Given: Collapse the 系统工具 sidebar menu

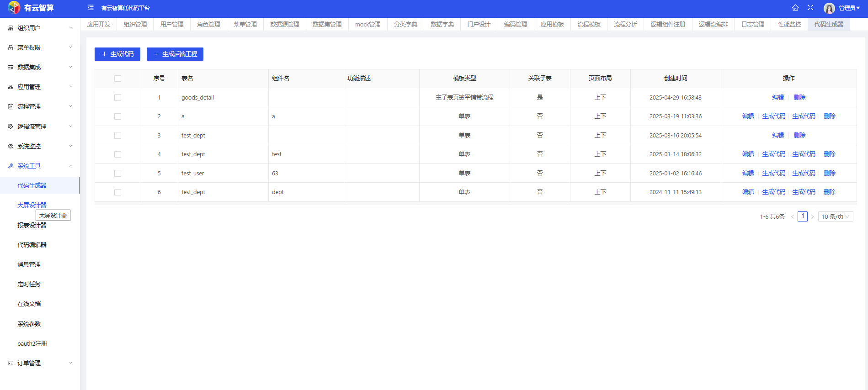Looking at the screenshot, I should tap(40, 166).
